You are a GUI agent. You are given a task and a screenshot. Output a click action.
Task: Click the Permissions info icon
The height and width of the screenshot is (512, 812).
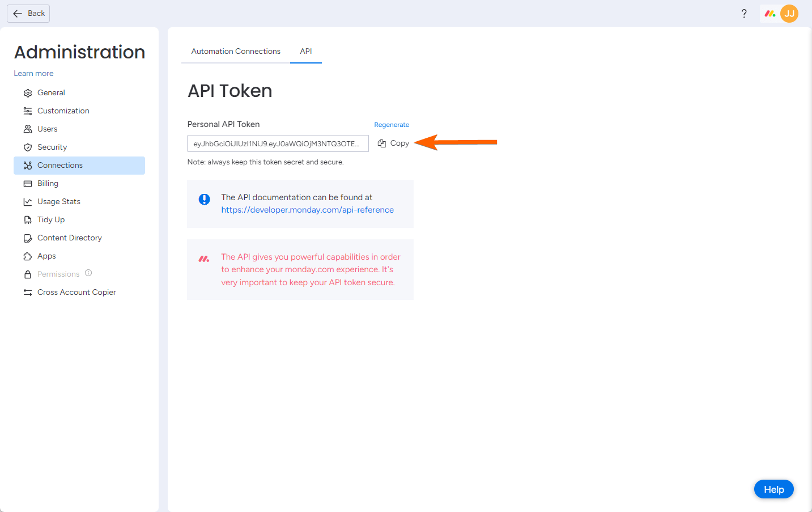pos(88,273)
